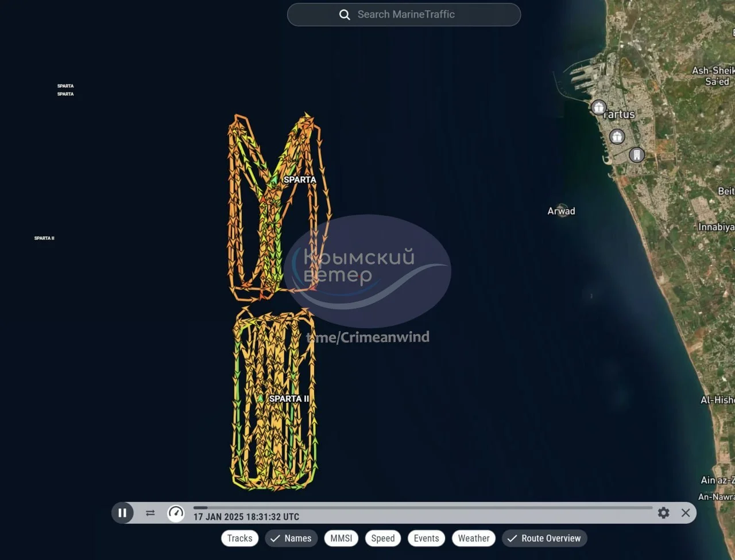Pause the track playback

point(122,512)
